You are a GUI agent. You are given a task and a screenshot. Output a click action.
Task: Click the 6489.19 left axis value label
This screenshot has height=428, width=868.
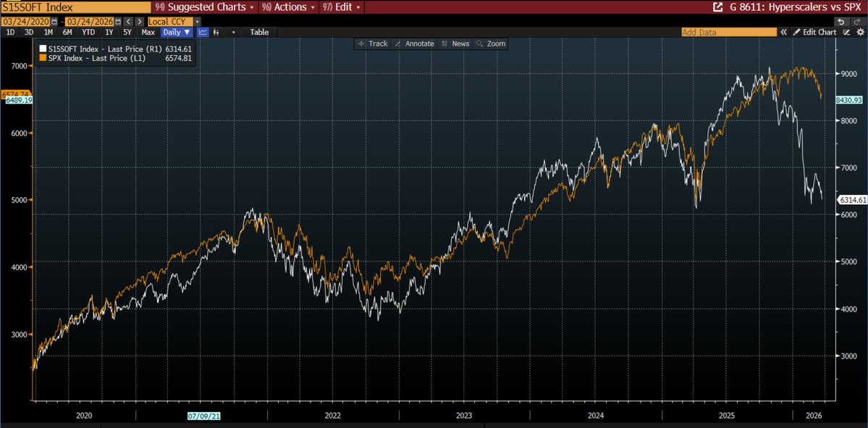(18, 100)
